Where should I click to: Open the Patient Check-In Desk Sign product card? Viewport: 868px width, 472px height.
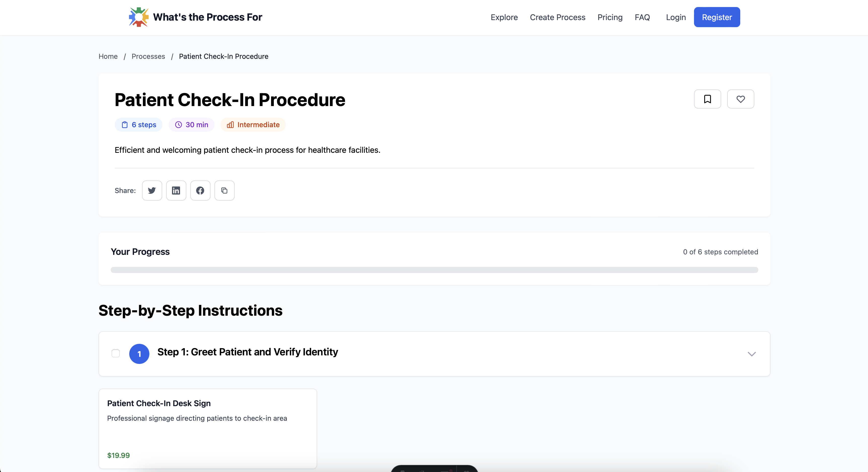click(207, 428)
